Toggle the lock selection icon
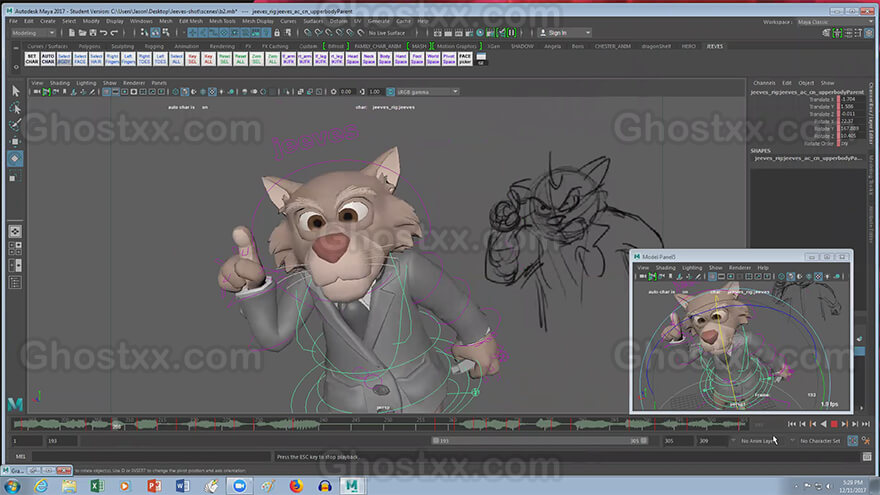This screenshot has height=495, width=880. pyautogui.click(x=277, y=33)
